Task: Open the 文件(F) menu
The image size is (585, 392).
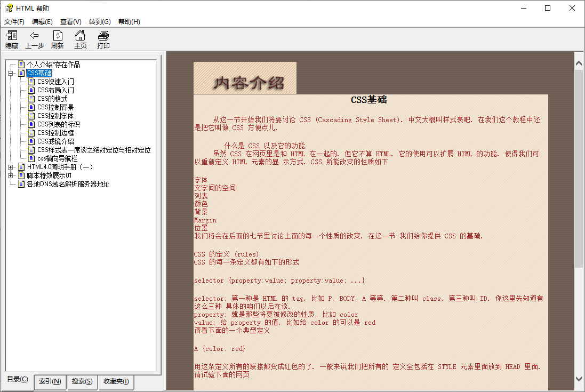Action: pos(14,22)
